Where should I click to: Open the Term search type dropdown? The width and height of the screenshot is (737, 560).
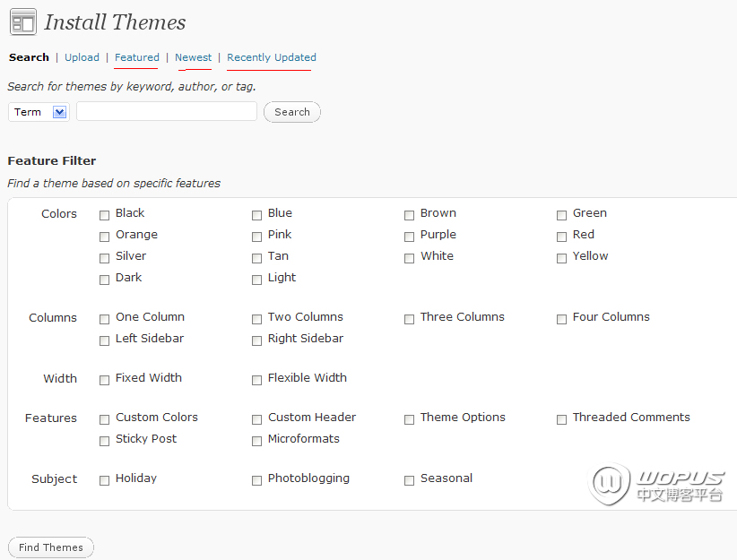point(39,112)
